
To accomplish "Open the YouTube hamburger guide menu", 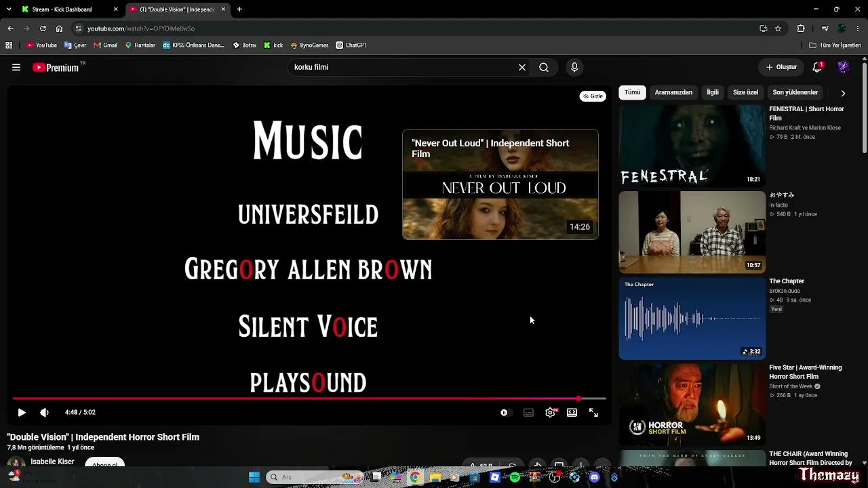I will pos(16,67).
